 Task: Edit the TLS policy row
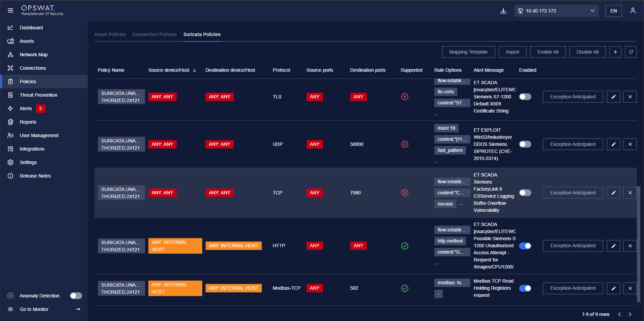(x=614, y=97)
